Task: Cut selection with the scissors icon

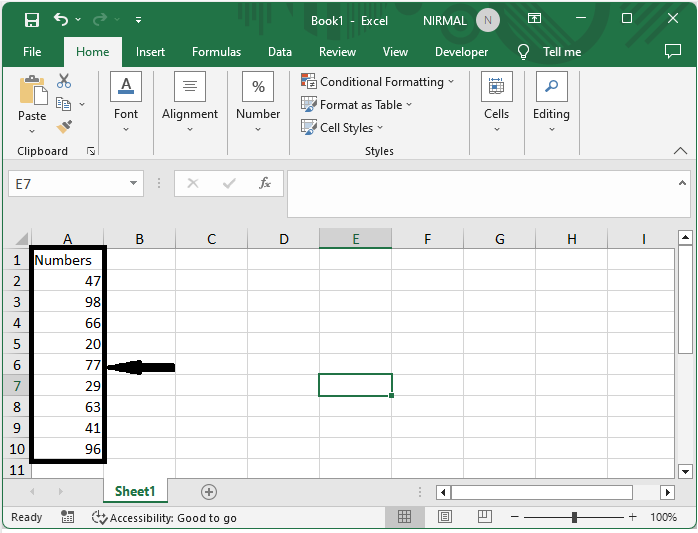Action: coord(64,81)
